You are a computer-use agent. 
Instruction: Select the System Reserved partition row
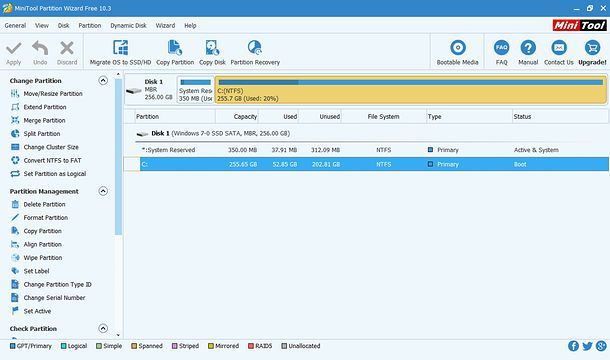[x=366, y=150]
